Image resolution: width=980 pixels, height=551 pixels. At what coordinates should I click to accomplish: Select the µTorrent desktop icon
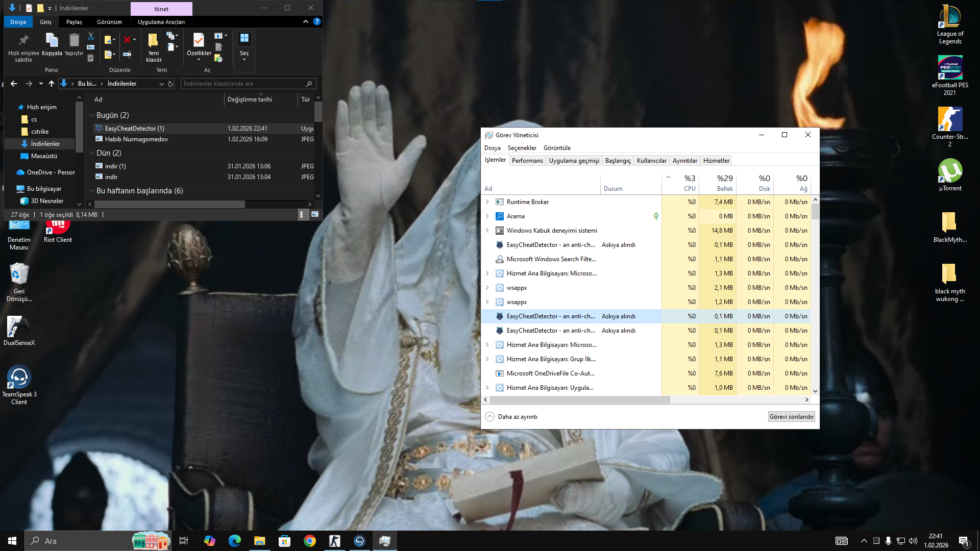coord(950,175)
